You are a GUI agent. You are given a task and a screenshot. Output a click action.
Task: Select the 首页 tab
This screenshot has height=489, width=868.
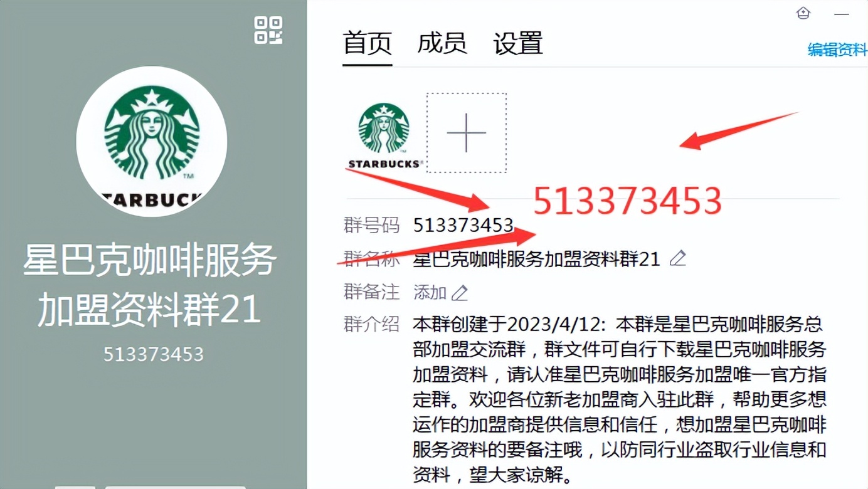(366, 43)
